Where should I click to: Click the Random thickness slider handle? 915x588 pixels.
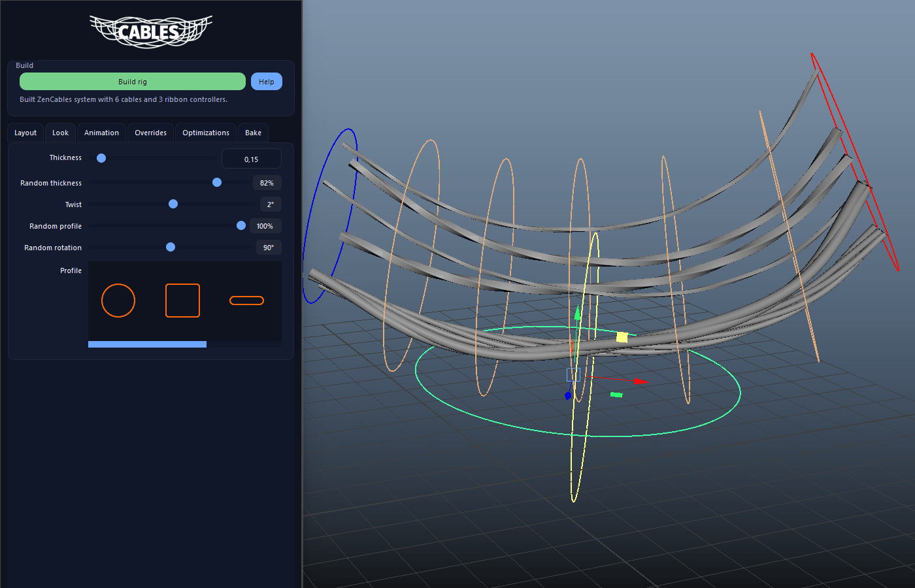[x=217, y=182]
